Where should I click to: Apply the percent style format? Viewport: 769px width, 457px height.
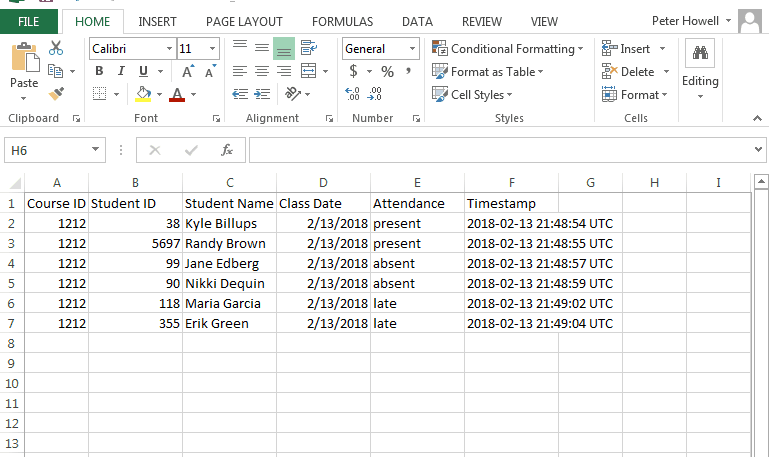click(387, 71)
